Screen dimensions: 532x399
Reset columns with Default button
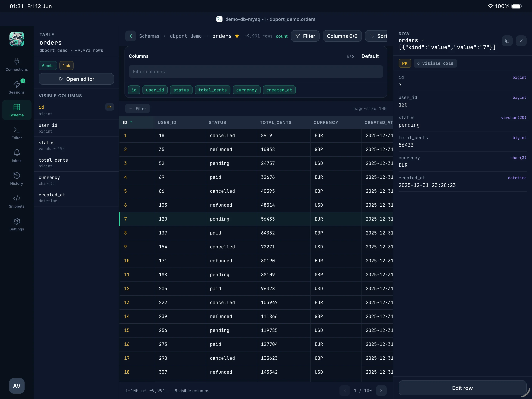coord(370,56)
